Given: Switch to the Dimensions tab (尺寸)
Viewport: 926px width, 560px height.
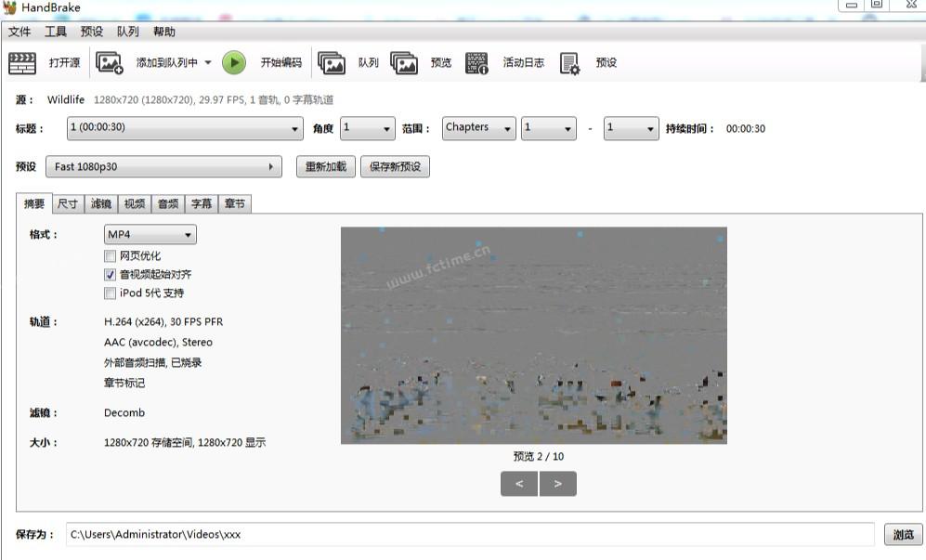Looking at the screenshot, I should [68, 203].
